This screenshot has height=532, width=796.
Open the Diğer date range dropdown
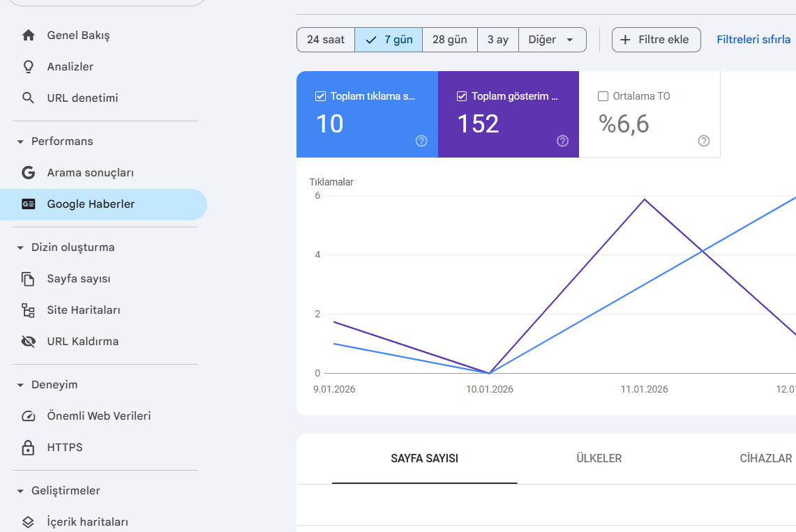coord(552,40)
